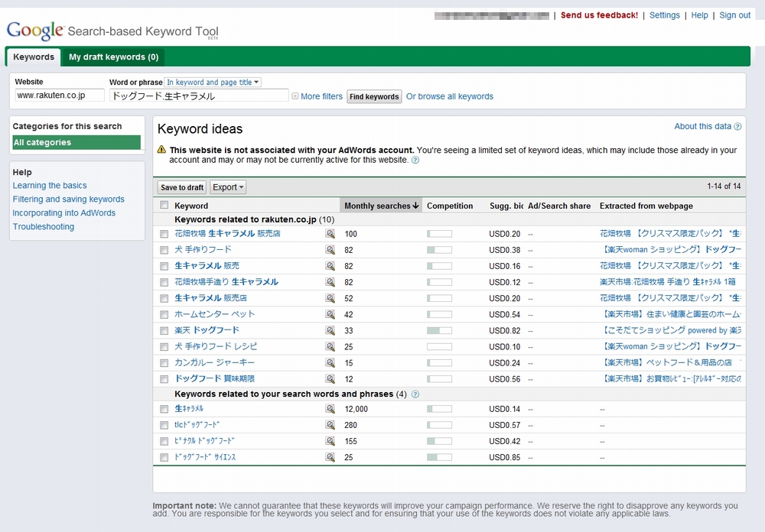The width and height of the screenshot is (765, 532).
Task: Open the About this data link
Action: coord(702,126)
